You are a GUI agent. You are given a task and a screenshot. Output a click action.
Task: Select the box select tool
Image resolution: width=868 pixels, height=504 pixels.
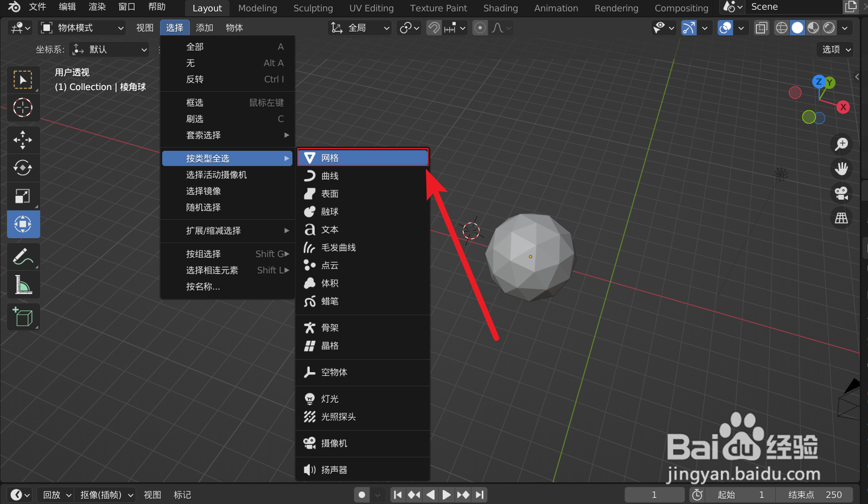[x=23, y=80]
